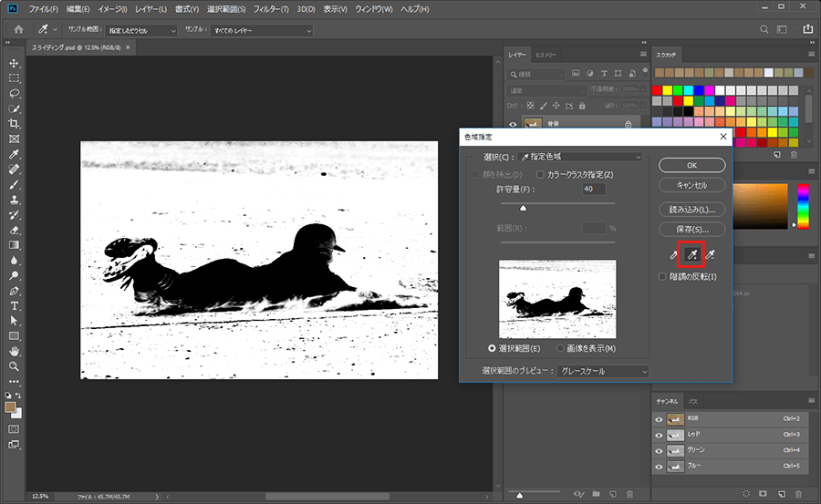This screenshot has height=504, width=821.
Task: Activate the Zoom tool in the toolbar
Action: 14,365
